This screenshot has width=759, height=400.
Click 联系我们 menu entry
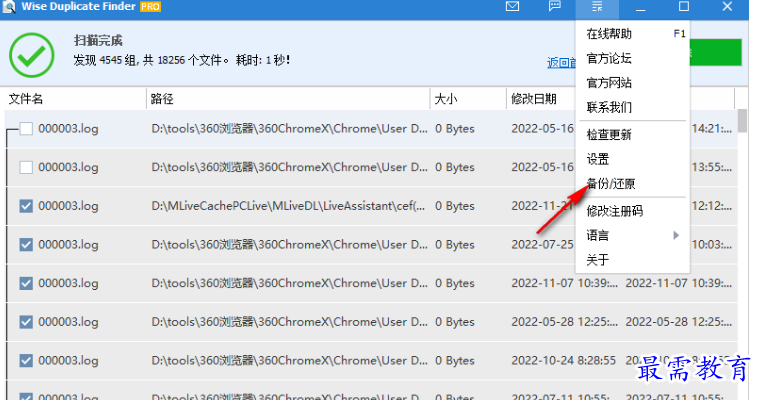tap(632, 107)
